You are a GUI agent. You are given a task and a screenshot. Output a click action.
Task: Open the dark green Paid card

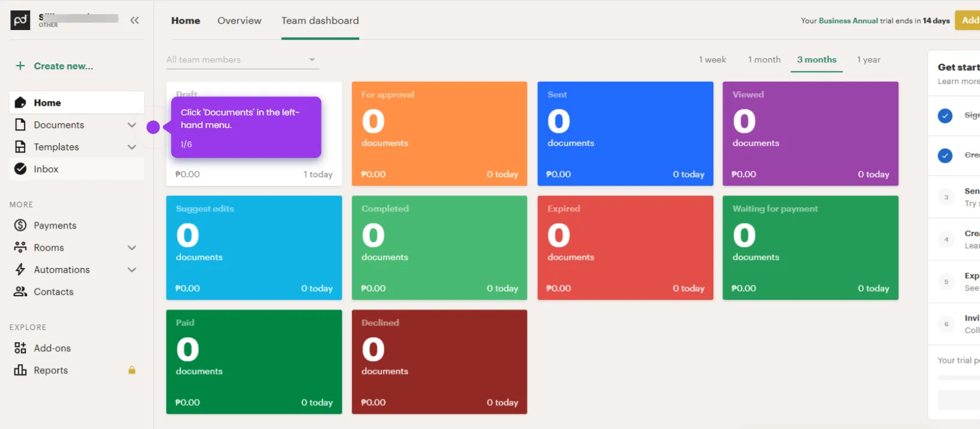254,362
